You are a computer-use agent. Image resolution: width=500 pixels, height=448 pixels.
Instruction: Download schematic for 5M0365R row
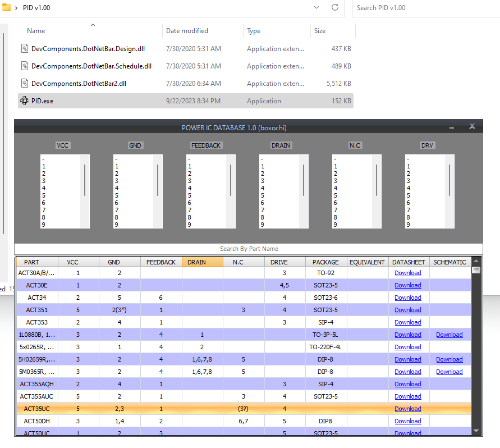449,372
